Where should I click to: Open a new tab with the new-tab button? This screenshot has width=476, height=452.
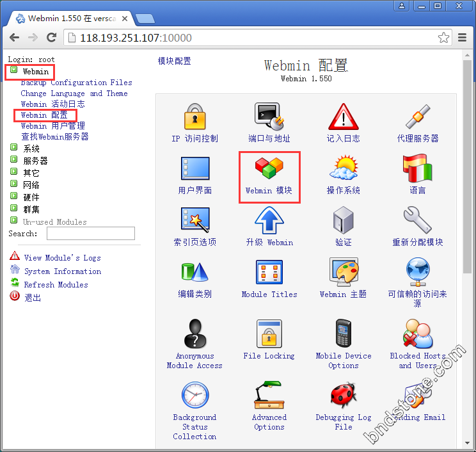click(145, 19)
